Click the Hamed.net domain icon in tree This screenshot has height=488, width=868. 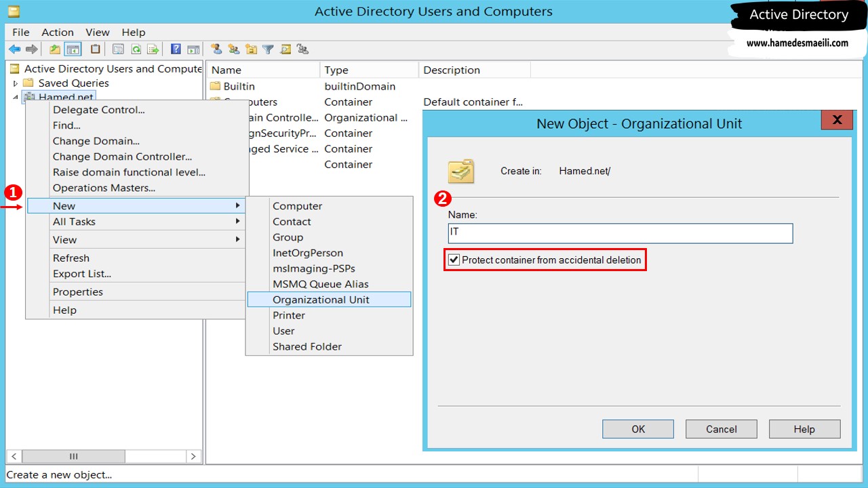click(29, 97)
